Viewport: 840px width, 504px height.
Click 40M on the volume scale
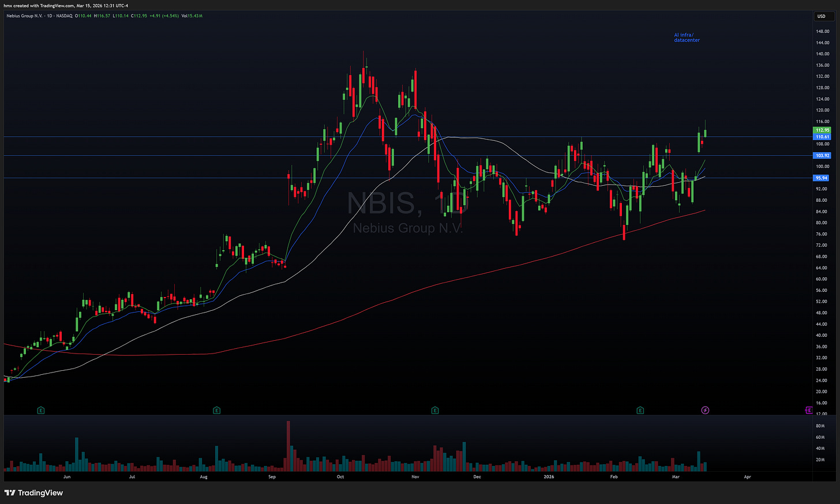(820, 448)
